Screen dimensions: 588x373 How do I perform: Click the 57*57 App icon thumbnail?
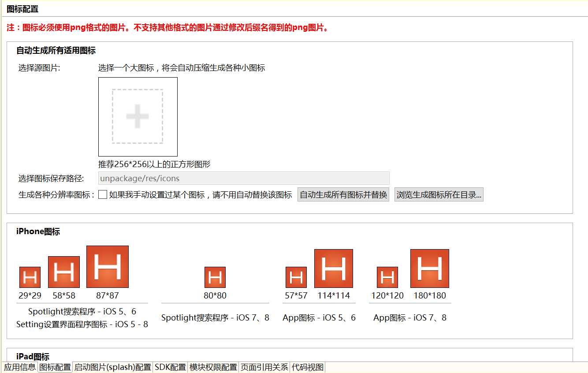point(295,276)
